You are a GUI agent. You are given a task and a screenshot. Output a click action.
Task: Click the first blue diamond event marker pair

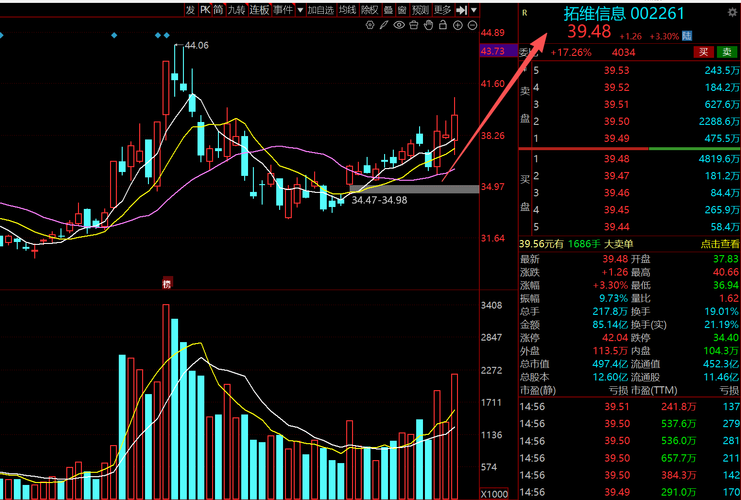[162, 35]
